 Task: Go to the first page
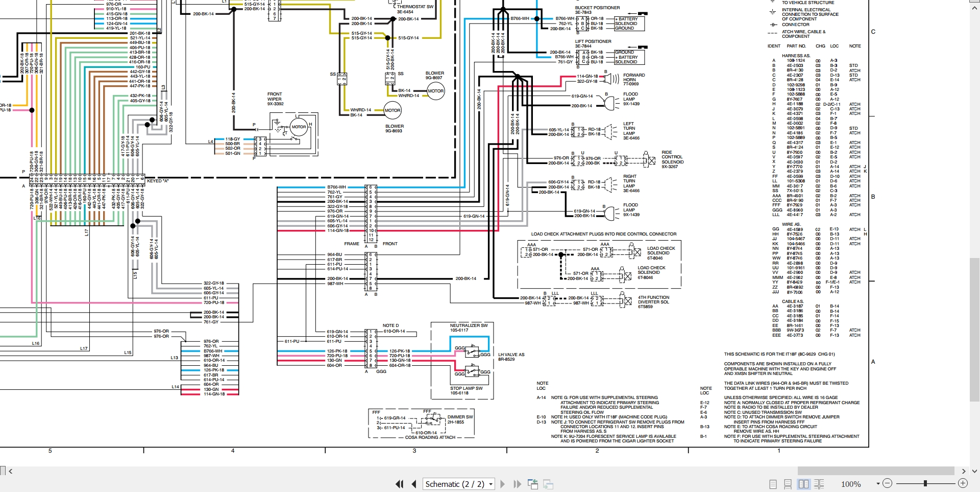pos(400,484)
